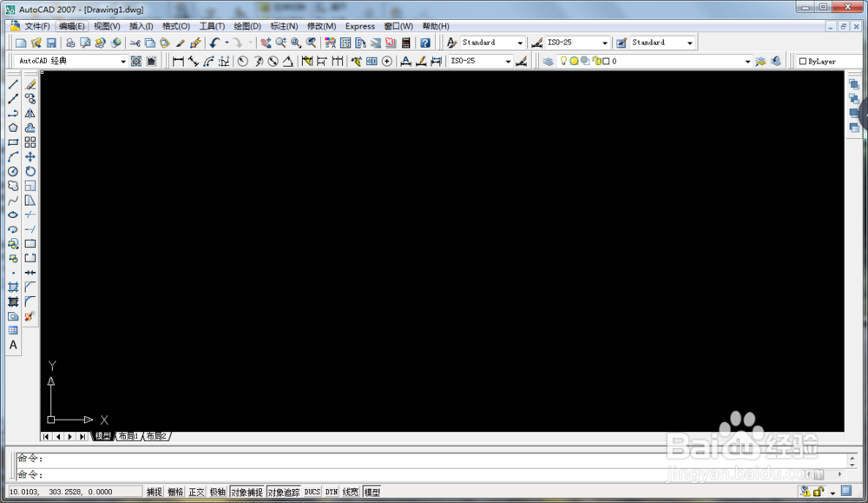The height and width of the screenshot is (503, 868).
Task: Select the Circle draw tool
Action: click(x=13, y=171)
